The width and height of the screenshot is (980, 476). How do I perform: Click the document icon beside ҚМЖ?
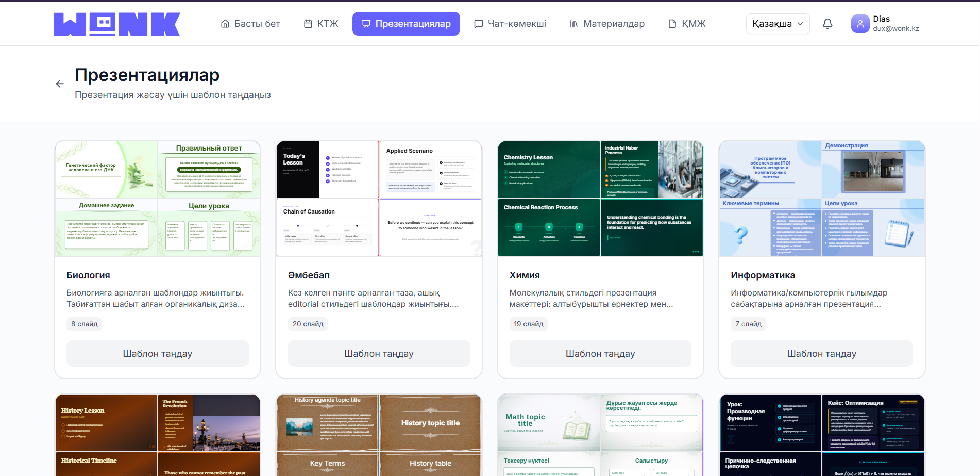click(x=672, y=24)
